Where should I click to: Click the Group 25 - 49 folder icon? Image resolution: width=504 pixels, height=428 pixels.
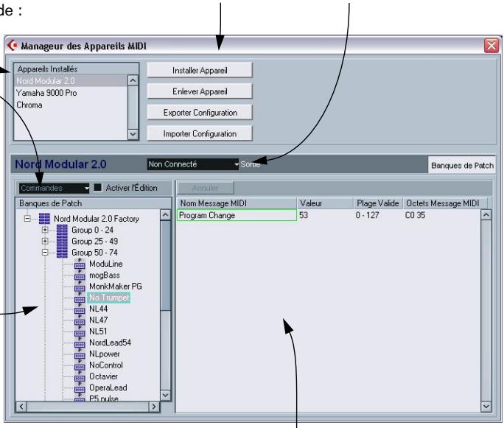tap(62, 242)
